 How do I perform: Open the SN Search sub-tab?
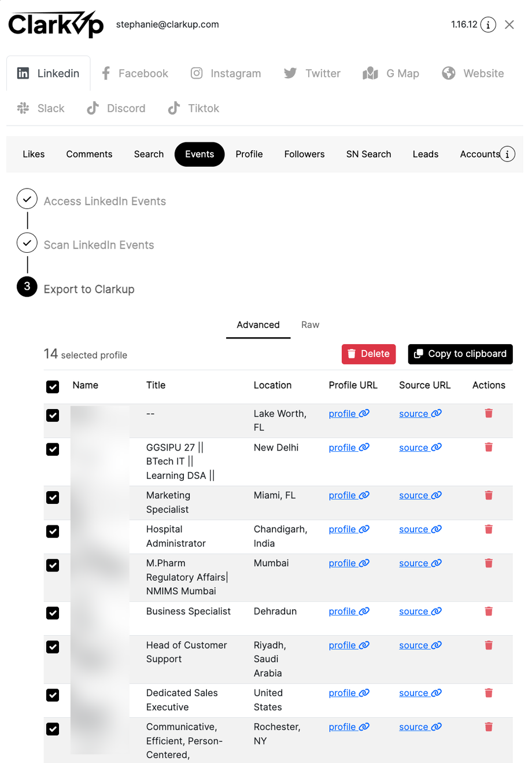pos(368,154)
